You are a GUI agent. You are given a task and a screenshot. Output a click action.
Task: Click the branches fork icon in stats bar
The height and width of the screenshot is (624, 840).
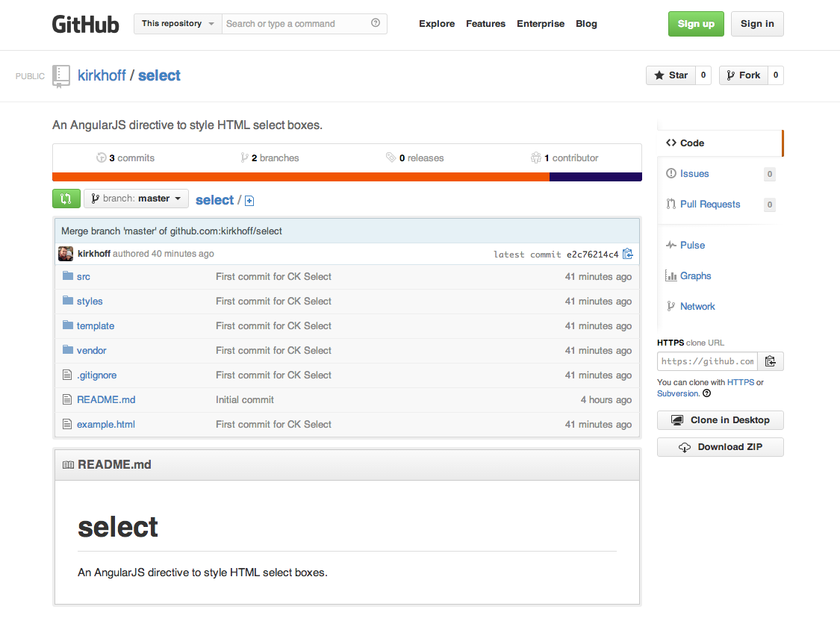244,158
